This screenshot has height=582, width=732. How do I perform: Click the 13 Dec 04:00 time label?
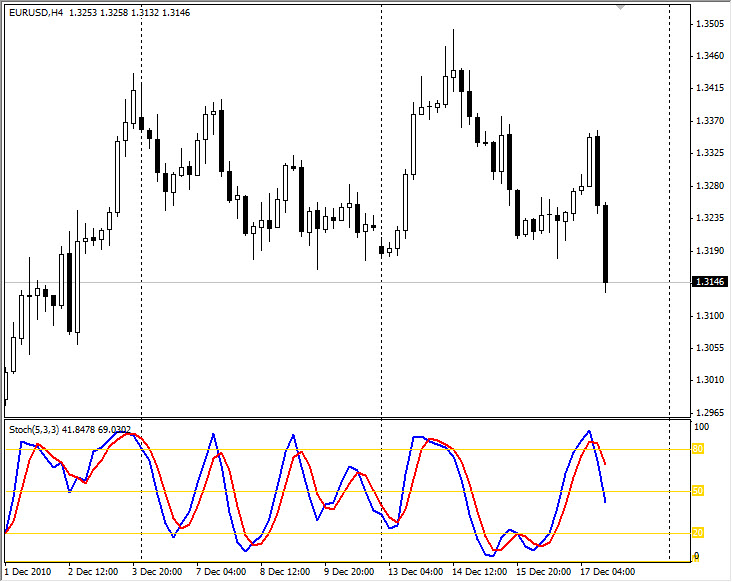point(415,572)
